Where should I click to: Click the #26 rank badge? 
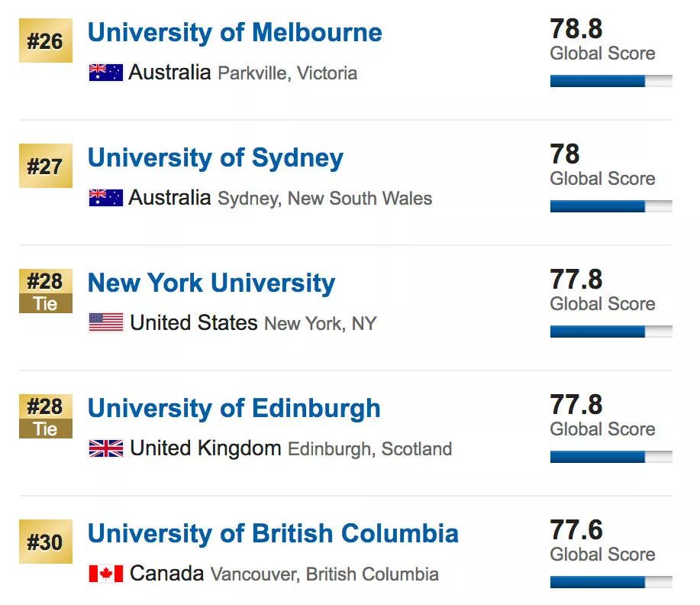(x=46, y=40)
